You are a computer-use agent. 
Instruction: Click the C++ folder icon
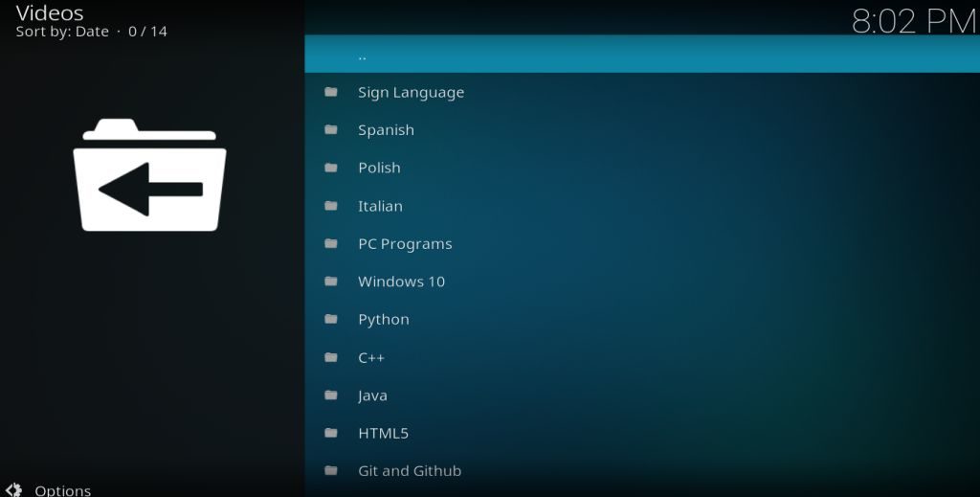point(330,357)
